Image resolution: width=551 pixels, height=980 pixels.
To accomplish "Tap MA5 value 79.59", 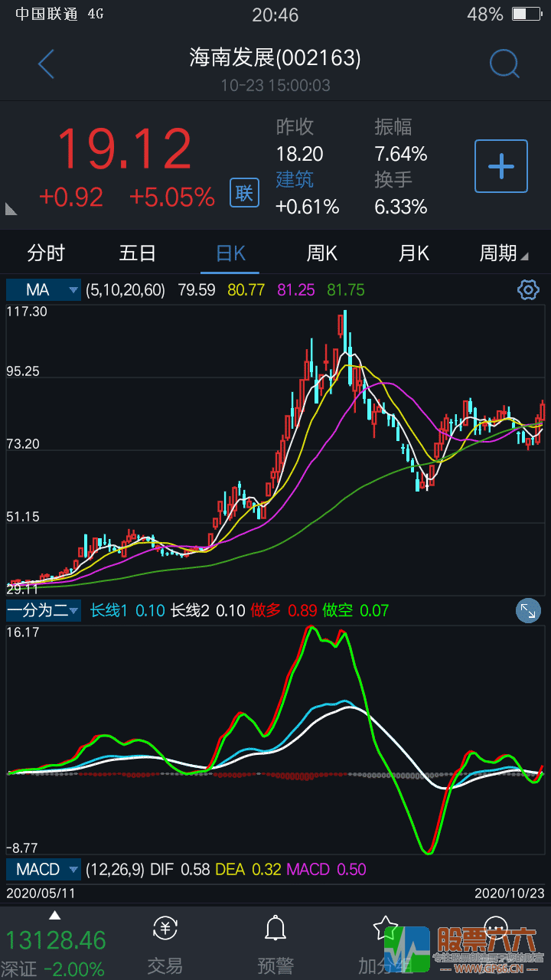I will click(x=197, y=290).
